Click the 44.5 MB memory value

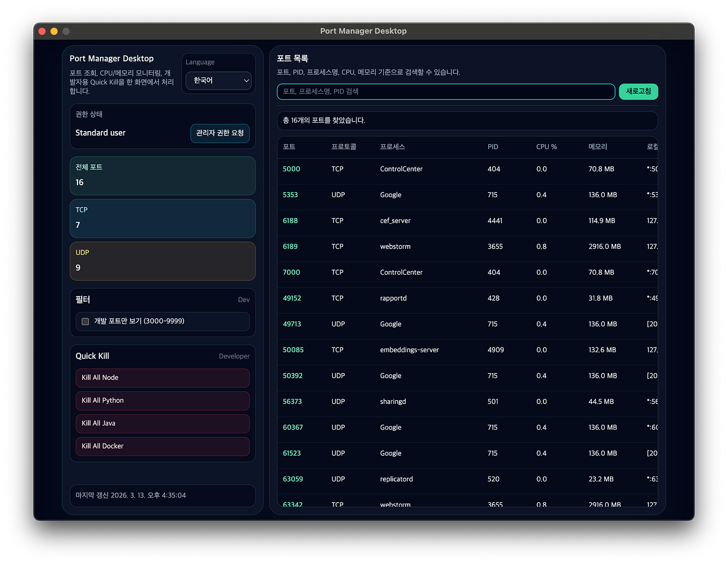(601, 402)
